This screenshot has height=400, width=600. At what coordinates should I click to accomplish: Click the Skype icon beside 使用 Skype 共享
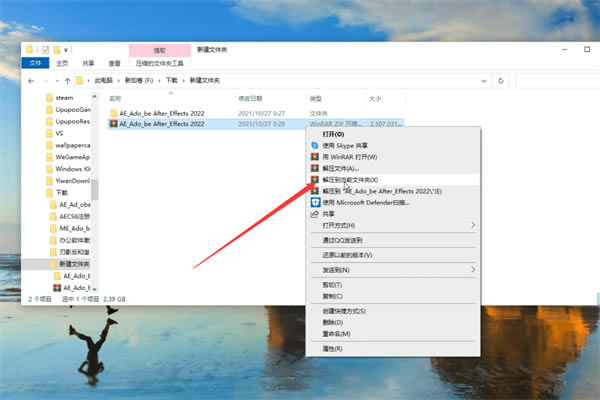coord(315,145)
